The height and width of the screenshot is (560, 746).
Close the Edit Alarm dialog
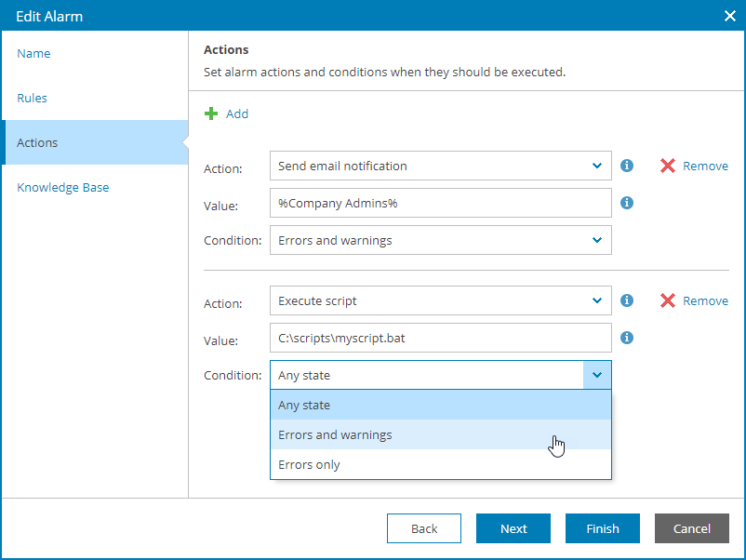(730, 15)
